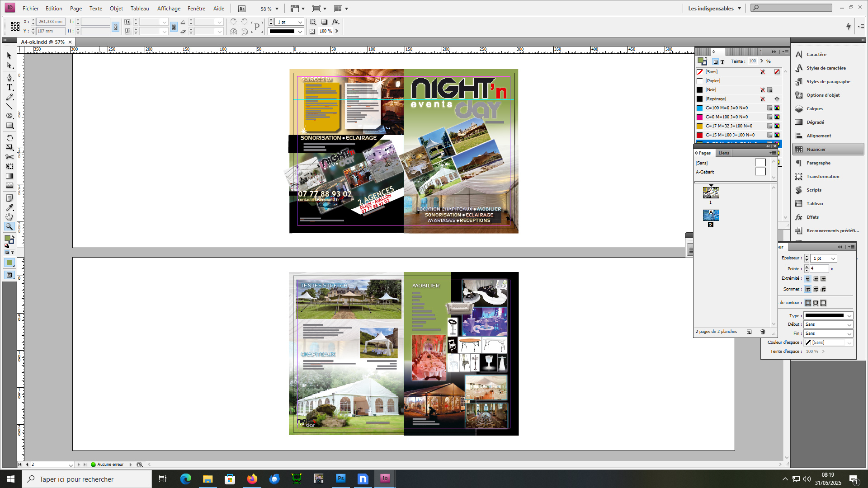The image size is (868, 488).
Task: Click the effects fx icon in control bar
Action: [x=335, y=22]
